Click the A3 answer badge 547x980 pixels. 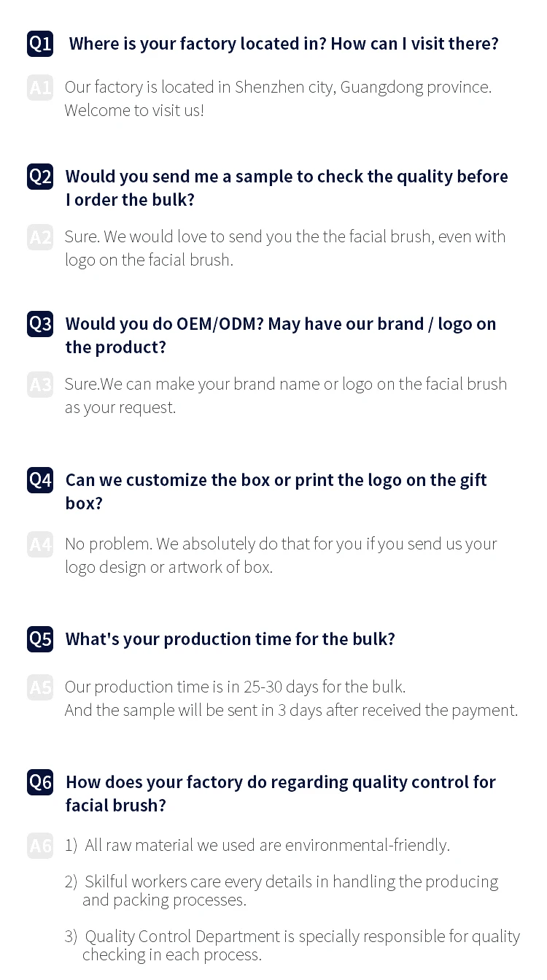tap(40, 385)
